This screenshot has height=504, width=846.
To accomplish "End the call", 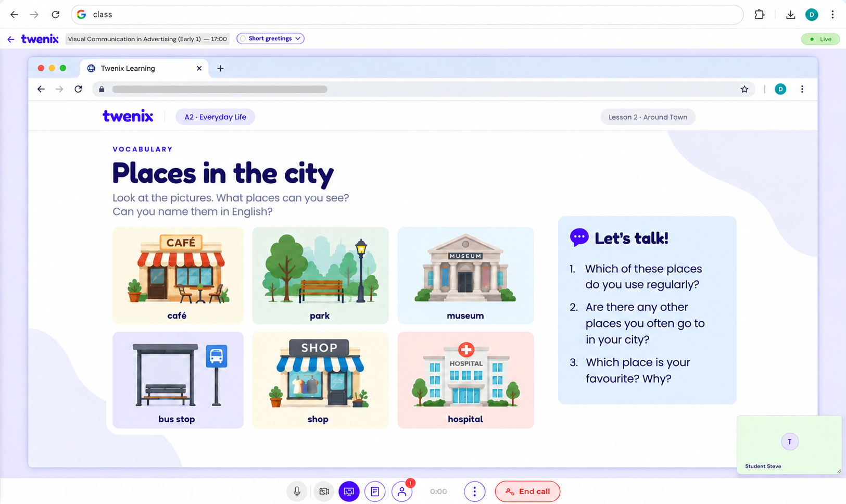I will click(x=527, y=492).
